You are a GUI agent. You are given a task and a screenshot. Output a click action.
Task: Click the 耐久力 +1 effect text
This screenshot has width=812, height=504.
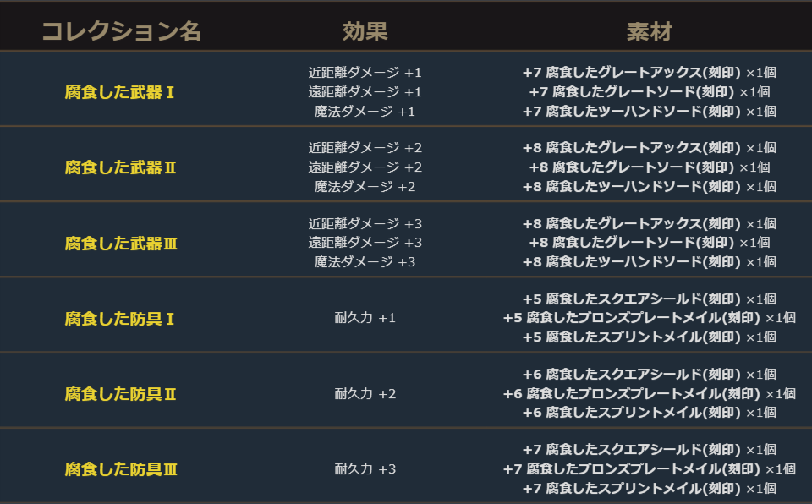[365, 318]
